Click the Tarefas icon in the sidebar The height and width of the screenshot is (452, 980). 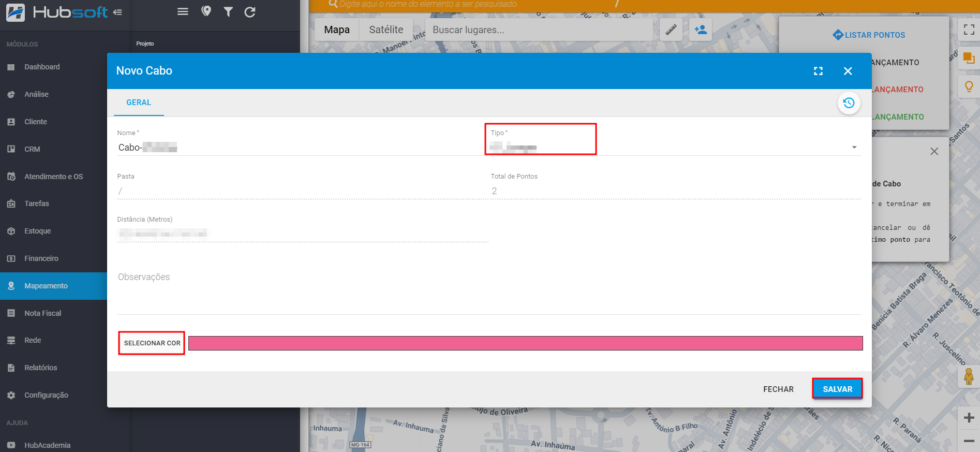click(x=11, y=203)
